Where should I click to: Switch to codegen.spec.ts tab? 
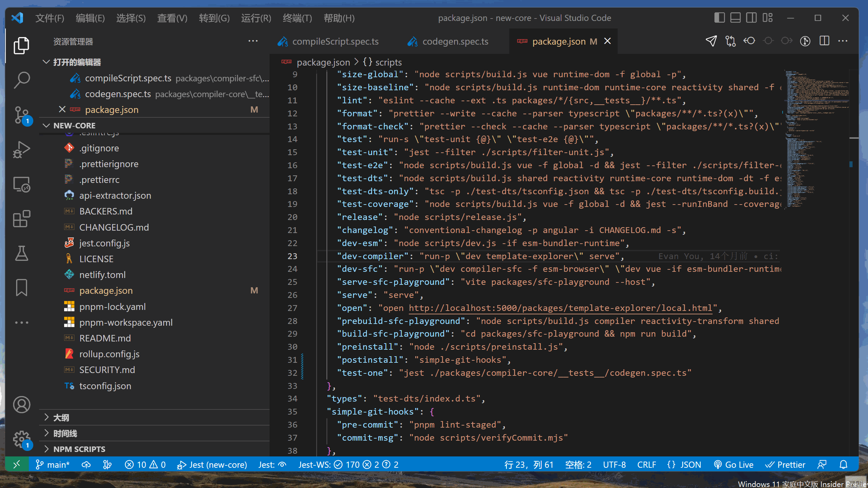(x=455, y=42)
